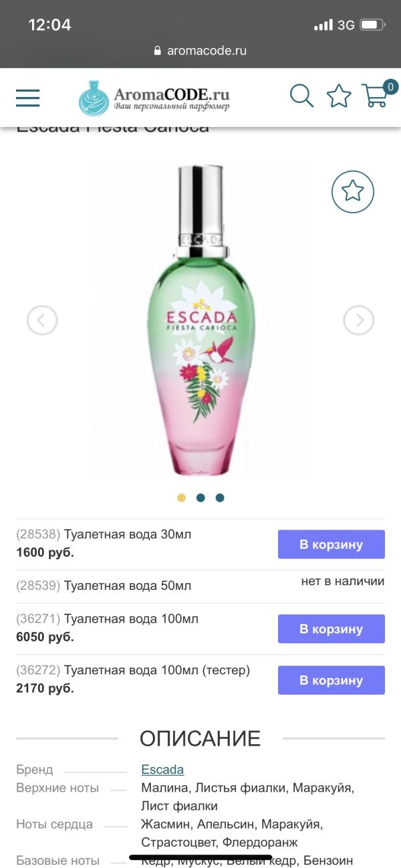Open the Escada brand link
The height and width of the screenshot is (868, 401).
point(162,770)
